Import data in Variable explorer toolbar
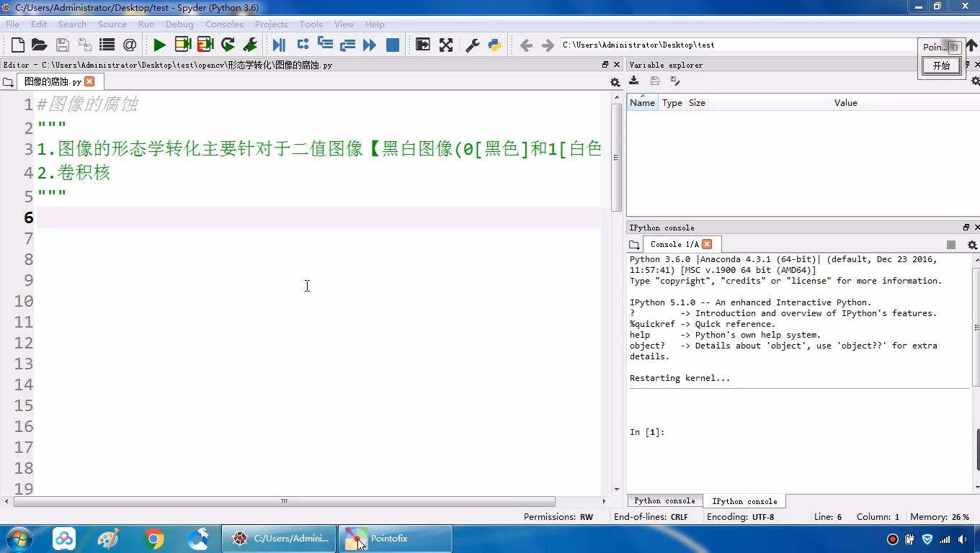Image resolution: width=980 pixels, height=553 pixels. (633, 81)
